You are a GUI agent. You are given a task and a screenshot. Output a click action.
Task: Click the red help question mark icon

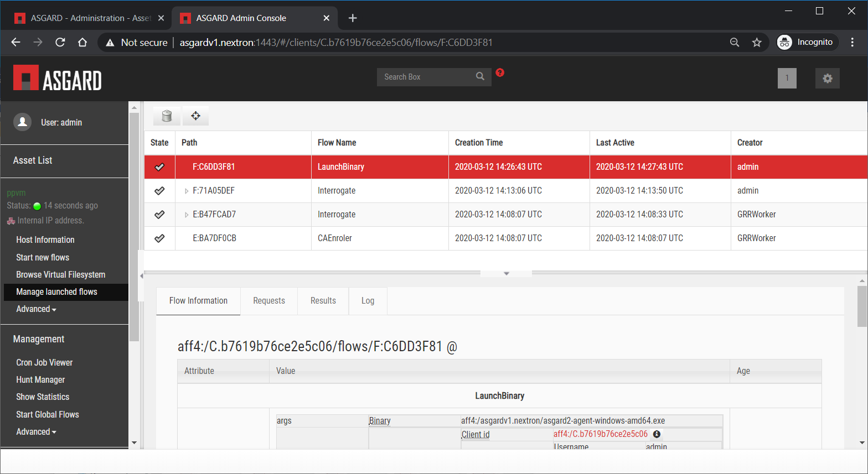[x=500, y=72]
